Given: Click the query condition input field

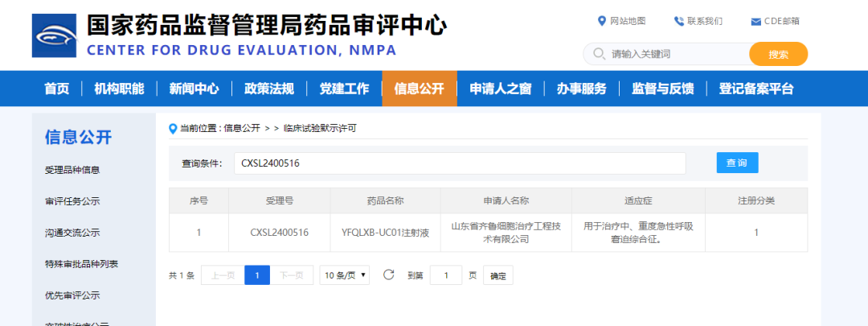Looking at the screenshot, I should (x=459, y=163).
